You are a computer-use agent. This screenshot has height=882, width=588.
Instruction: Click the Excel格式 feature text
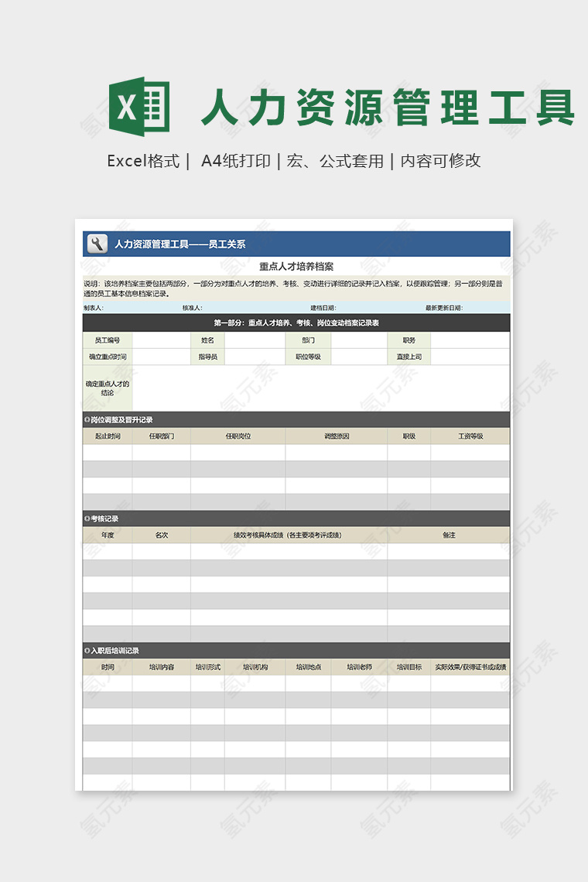coord(143,162)
